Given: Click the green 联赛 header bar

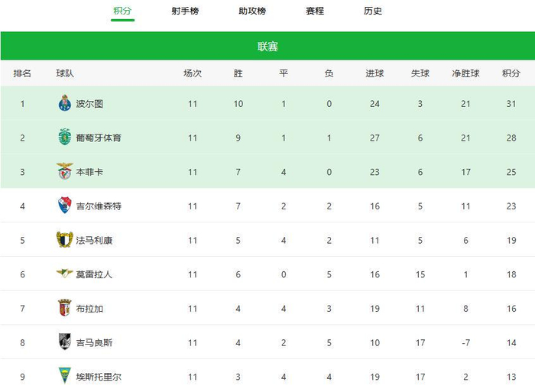Looking at the screenshot, I should tap(267, 46).
